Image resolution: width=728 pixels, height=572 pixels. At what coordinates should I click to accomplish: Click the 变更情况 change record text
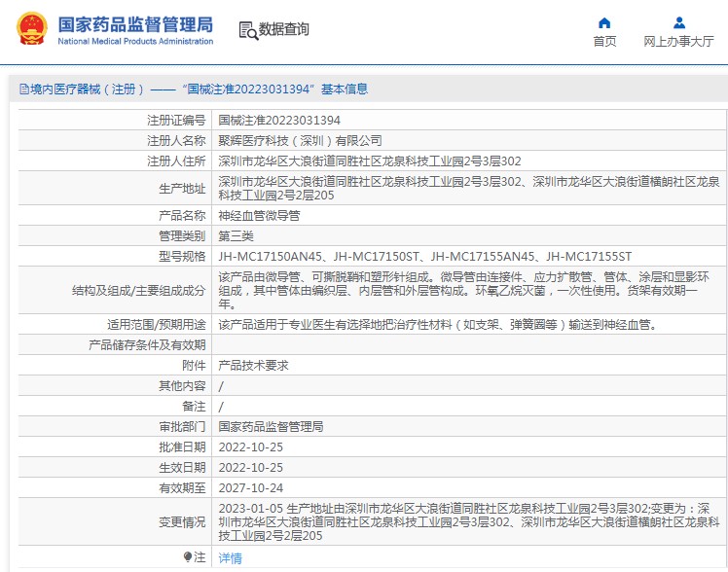coord(469,521)
